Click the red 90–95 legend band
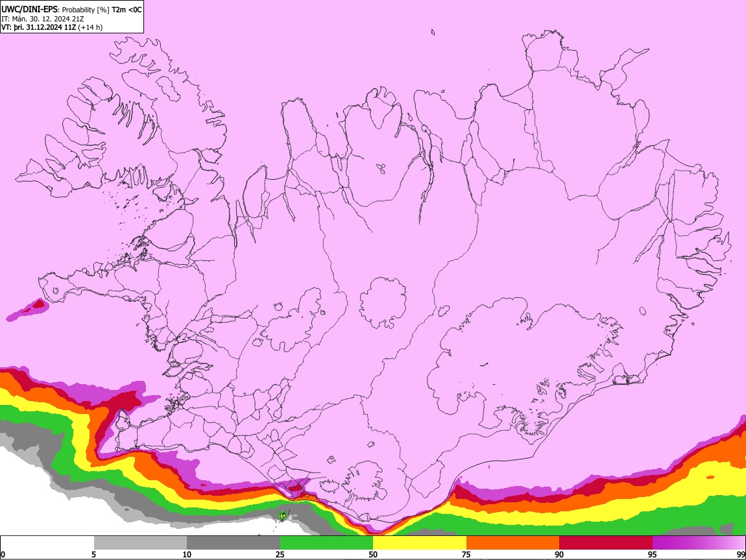The image size is (746, 560). click(x=606, y=543)
